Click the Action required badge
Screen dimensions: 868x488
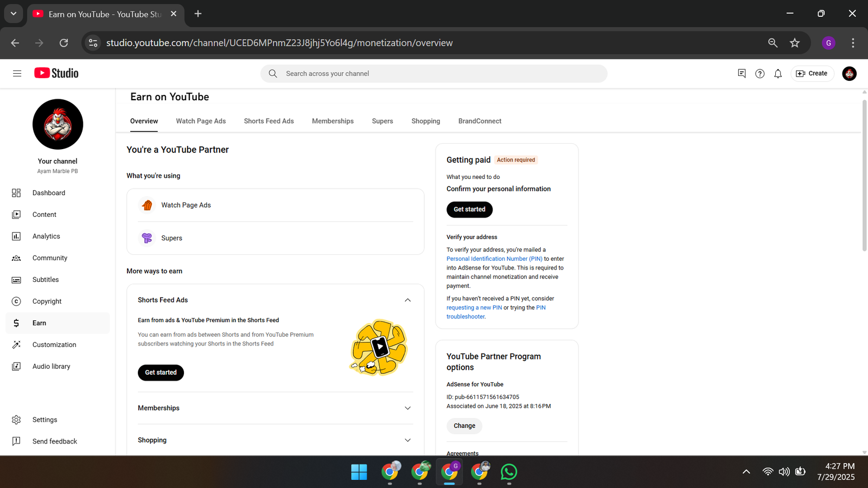pyautogui.click(x=516, y=160)
